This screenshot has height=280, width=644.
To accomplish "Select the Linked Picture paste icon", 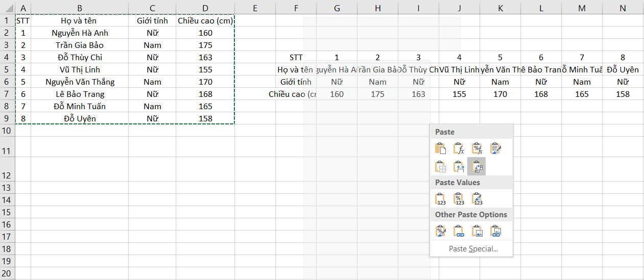I will click(495, 232).
